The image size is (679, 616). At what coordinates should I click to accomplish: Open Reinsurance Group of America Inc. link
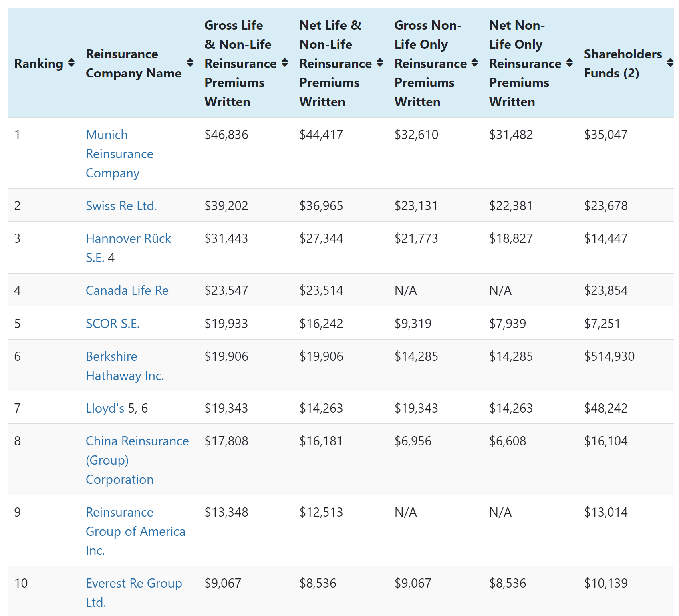tap(135, 531)
